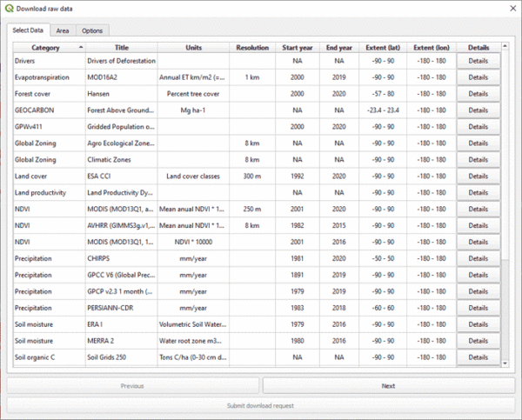The image size is (522, 420).
Task: Click the Extent (lon) column header
Action: coord(432,48)
